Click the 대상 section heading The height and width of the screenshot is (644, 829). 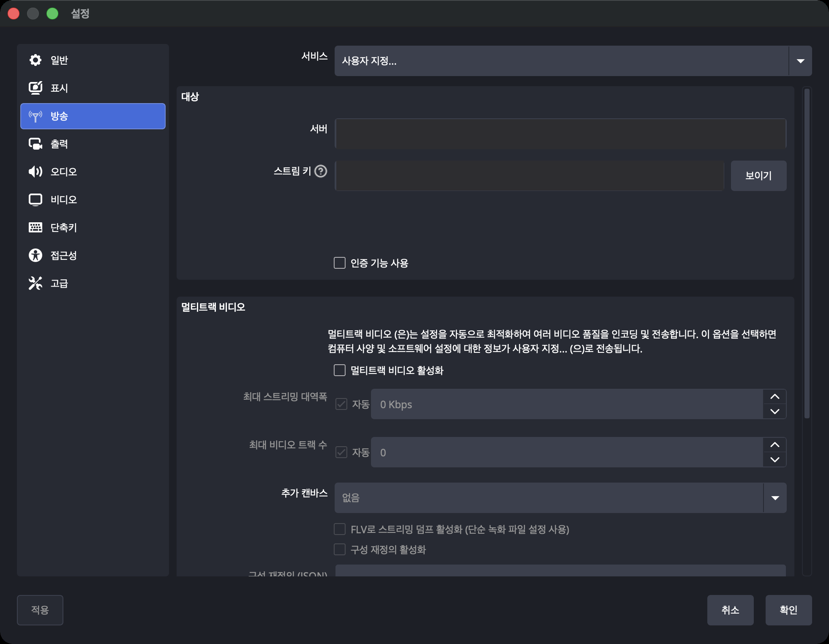190,96
